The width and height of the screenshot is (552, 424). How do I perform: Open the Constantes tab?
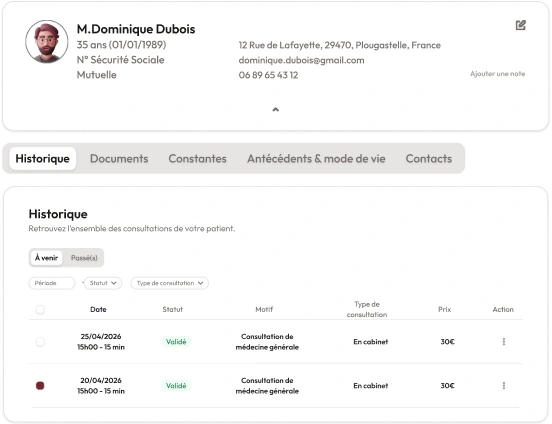click(197, 158)
